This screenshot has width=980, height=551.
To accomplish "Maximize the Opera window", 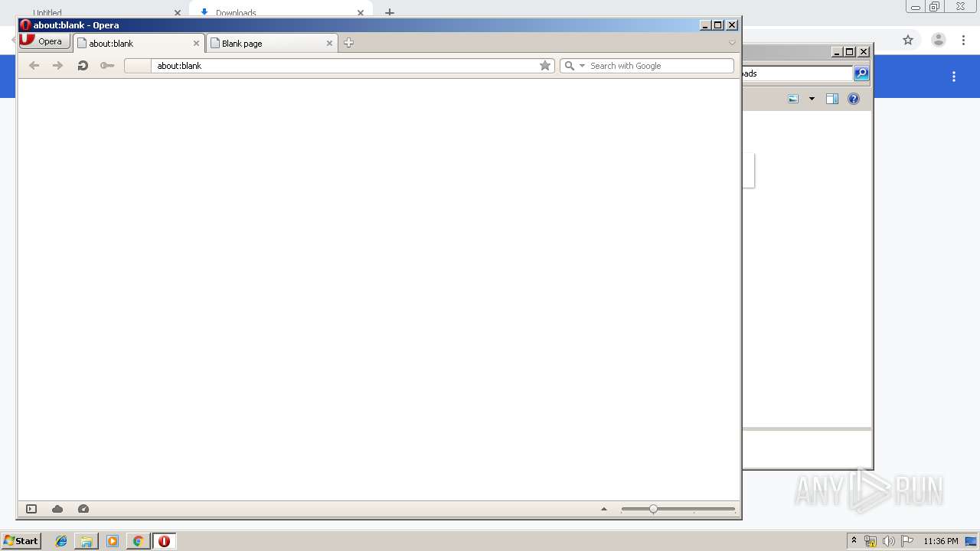I will 718,25.
